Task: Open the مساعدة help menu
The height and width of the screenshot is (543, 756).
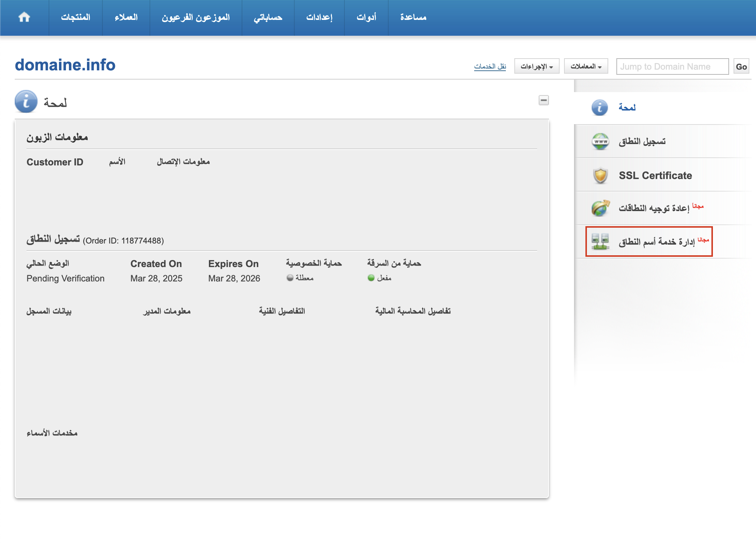Action: coord(413,17)
